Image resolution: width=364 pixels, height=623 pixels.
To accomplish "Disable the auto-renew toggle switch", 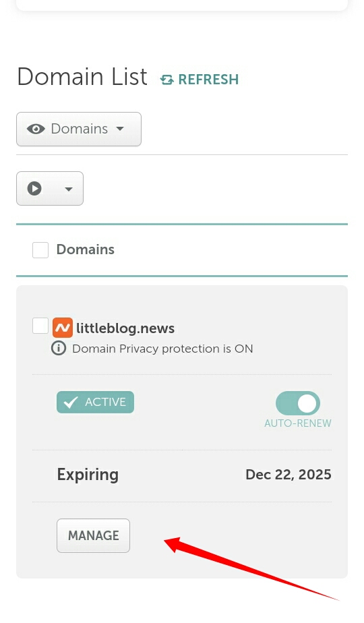I will [x=298, y=403].
